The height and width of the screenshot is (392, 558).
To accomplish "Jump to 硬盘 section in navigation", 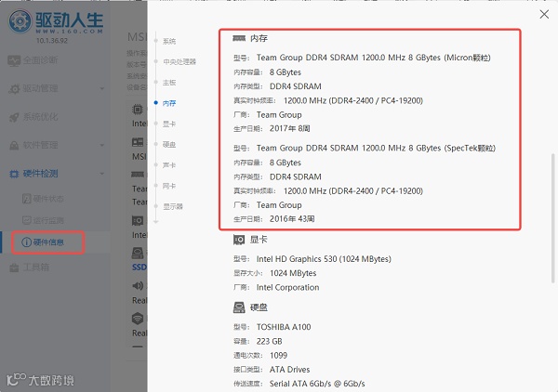I will pos(169,144).
